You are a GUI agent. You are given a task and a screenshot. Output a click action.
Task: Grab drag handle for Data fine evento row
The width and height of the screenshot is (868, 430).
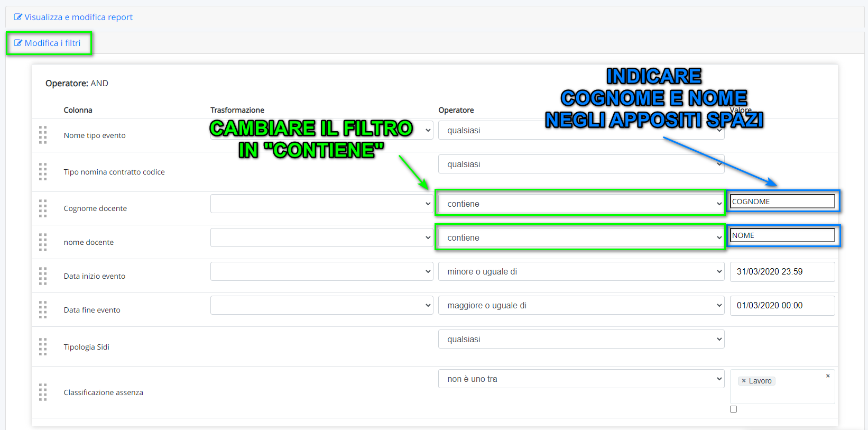click(x=43, y=310)
